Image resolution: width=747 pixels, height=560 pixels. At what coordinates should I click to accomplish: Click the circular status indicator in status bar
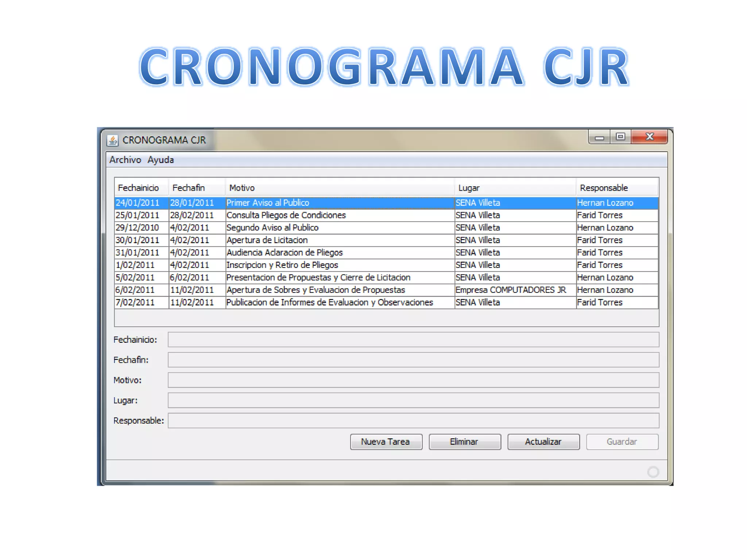pos(653,472)
